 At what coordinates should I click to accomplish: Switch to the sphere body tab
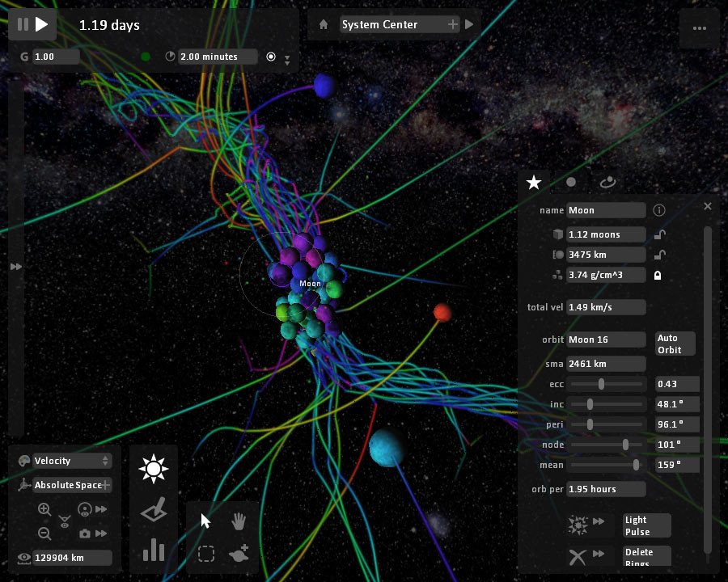click(571, 183)
